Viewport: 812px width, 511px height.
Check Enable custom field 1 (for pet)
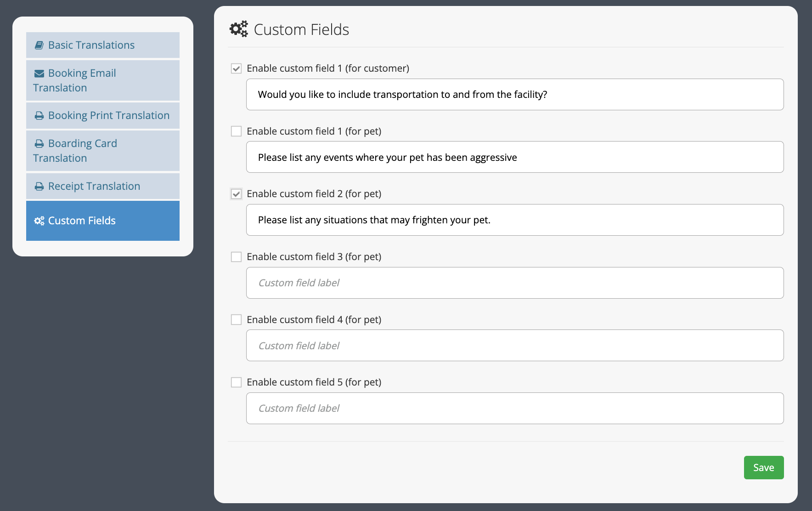tap(236, 131)
